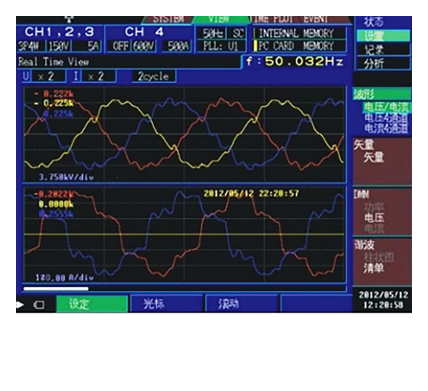Image resolution: width=428 pixels, height=391 pixels.
Task: Open the 谐波 清单 harmonic list
Action: click(374, 268)
